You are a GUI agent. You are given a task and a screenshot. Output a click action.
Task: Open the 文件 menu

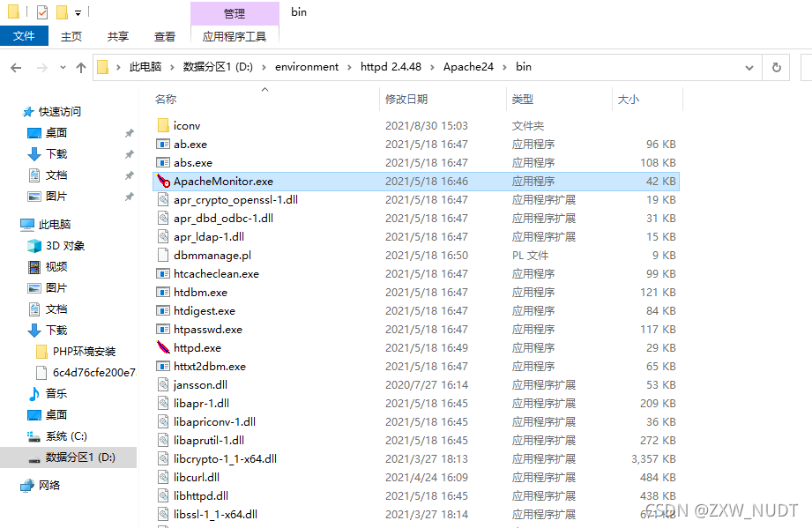point(25,36)
